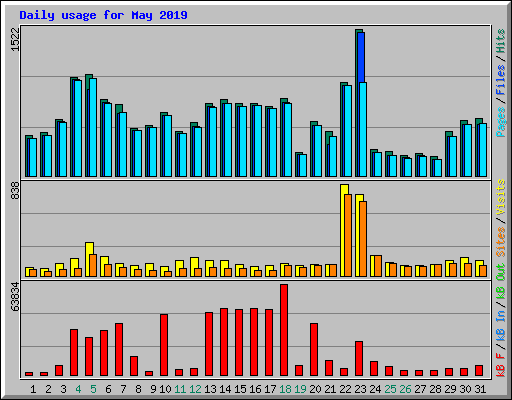The image size is (512, 400).
Task: Click the blue 'Files' legend label
Action: pos(501,80)
